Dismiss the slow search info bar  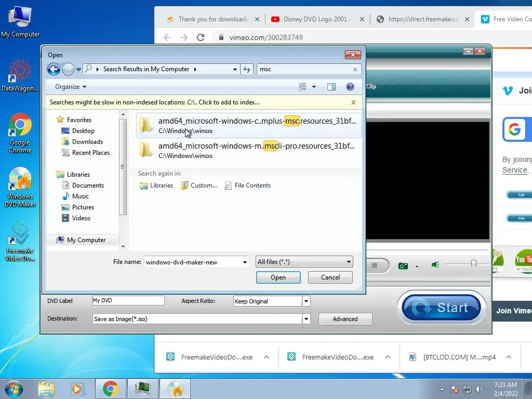point(353,102)
